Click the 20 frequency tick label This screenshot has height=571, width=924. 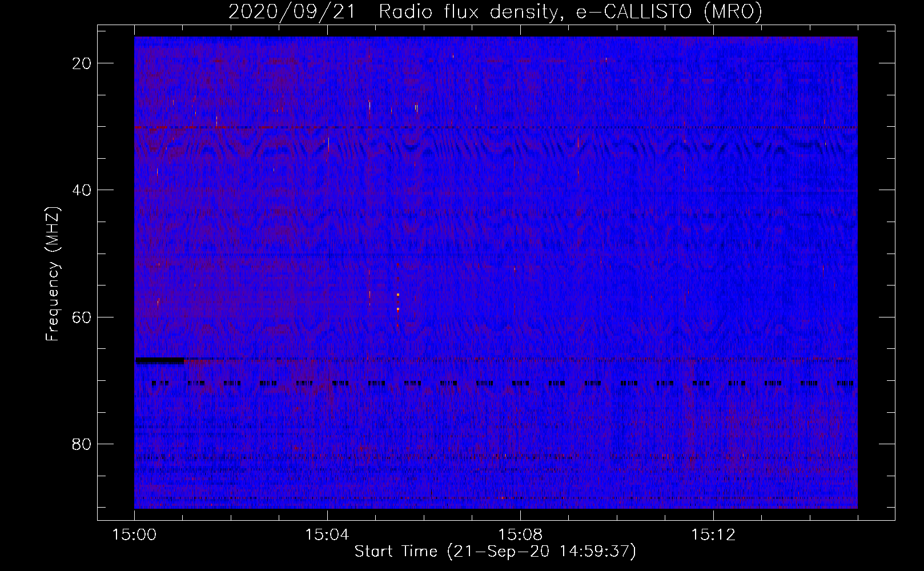[82, 63]
